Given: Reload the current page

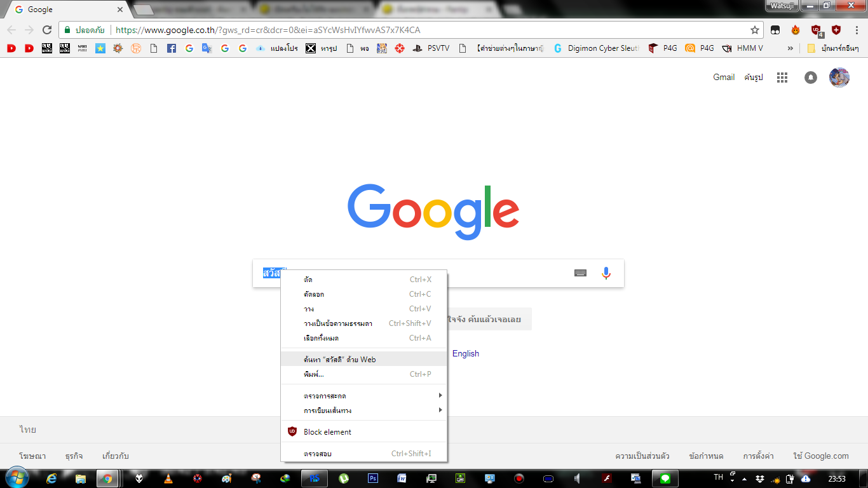Looking at the screenshot, I should click(46, 30).
